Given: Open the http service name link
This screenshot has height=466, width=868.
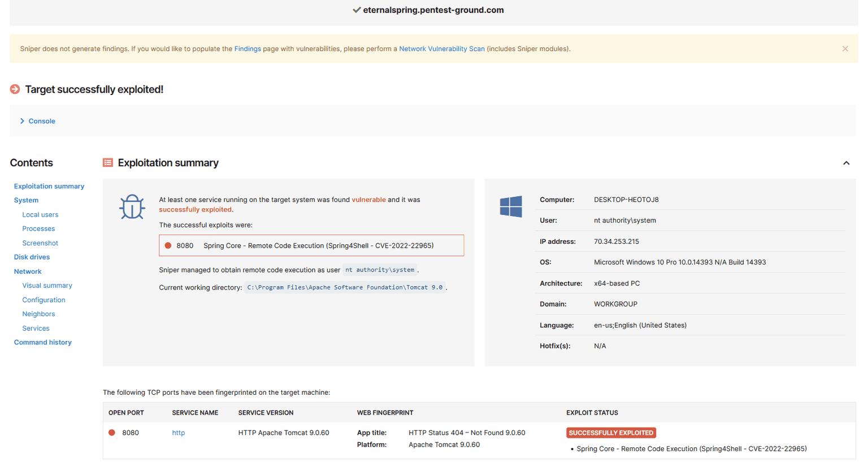Looking at the screenshot, I should click(x=178, y=433).
